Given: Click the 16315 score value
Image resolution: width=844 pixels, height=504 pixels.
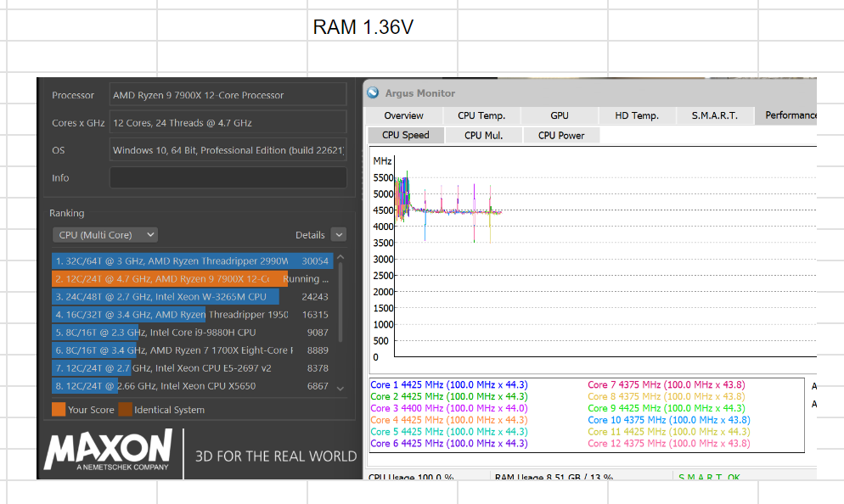Looking at the screenshot, I should [315, 314].
